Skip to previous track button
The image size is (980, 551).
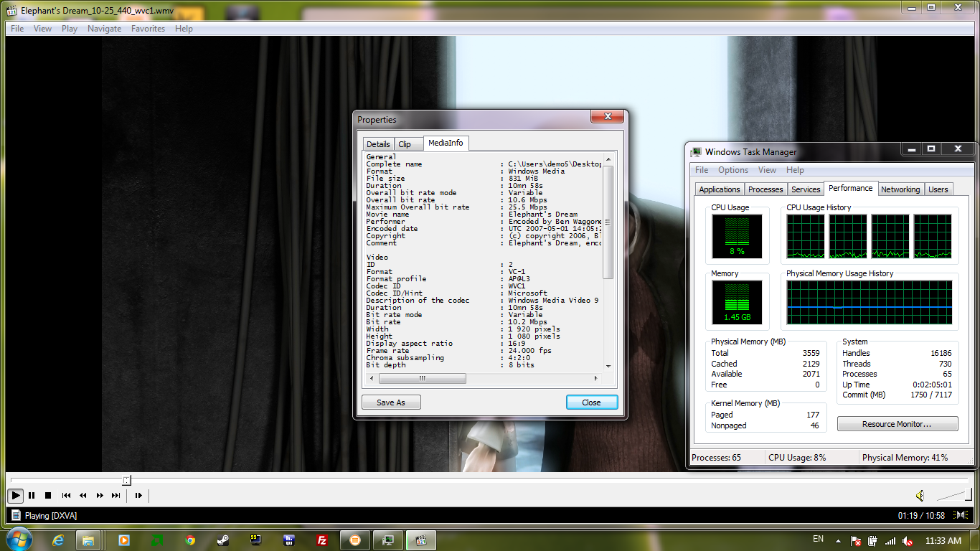(x=66, y=495)
